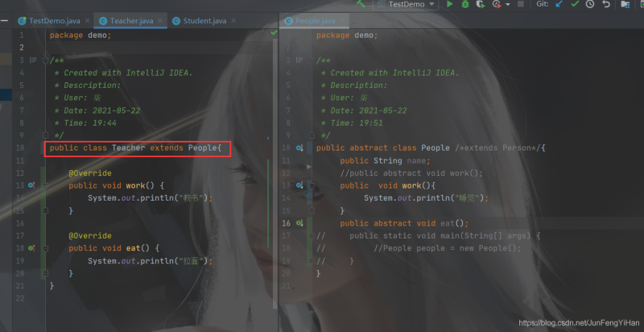Rollback changes with the undo arrow

coord(605,5)
